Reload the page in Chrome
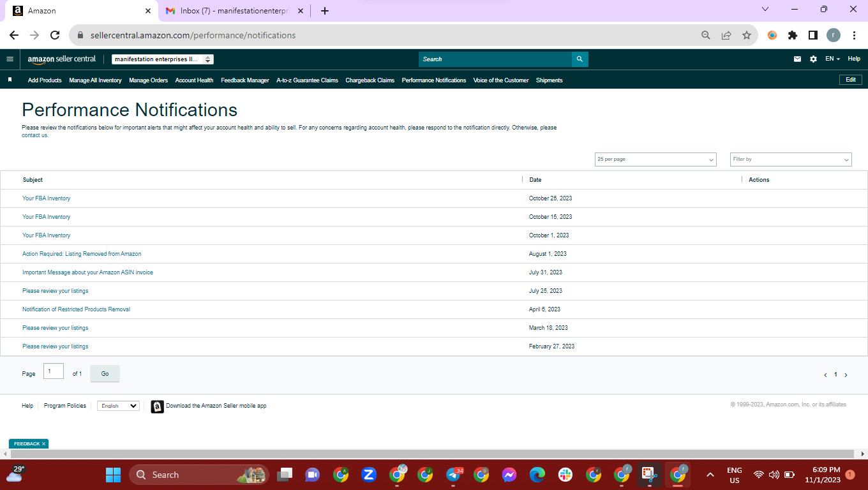The height and width of the screenshot is (490, 868). 55,36
